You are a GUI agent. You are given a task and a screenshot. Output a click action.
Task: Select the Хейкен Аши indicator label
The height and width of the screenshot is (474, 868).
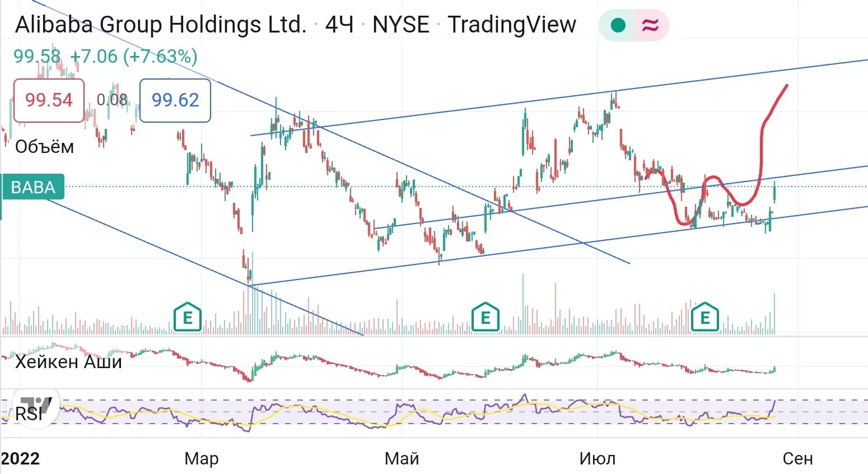(68, 362)
